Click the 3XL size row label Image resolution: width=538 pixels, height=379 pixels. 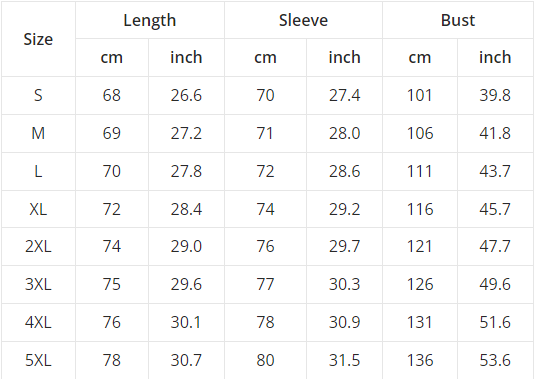(x=38, y=284)
